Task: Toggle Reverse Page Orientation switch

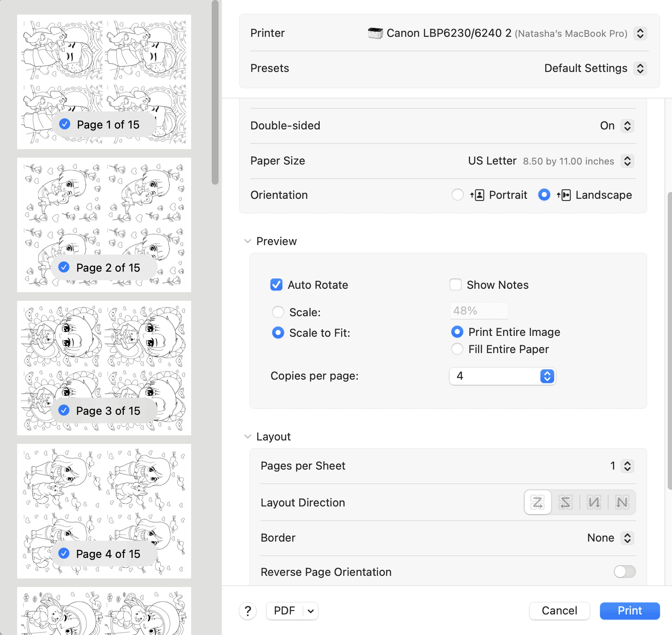Action: click(x=624, y=572)
